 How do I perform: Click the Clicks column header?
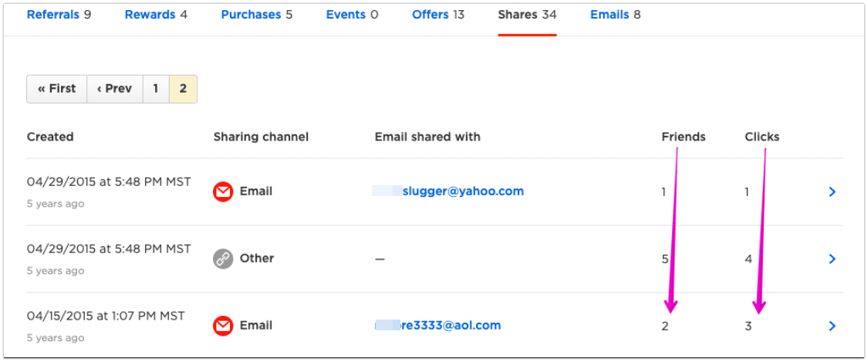tap(762, 137)
